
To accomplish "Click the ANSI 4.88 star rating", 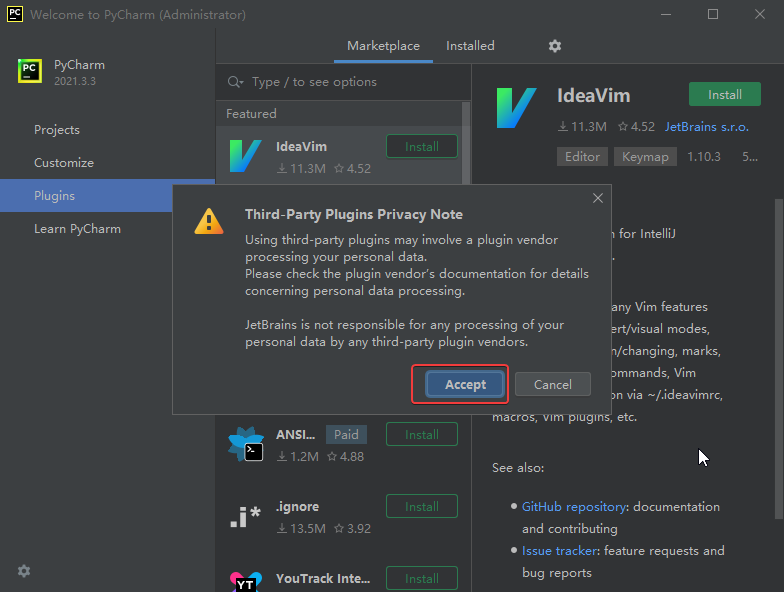I will click(346, 456).
